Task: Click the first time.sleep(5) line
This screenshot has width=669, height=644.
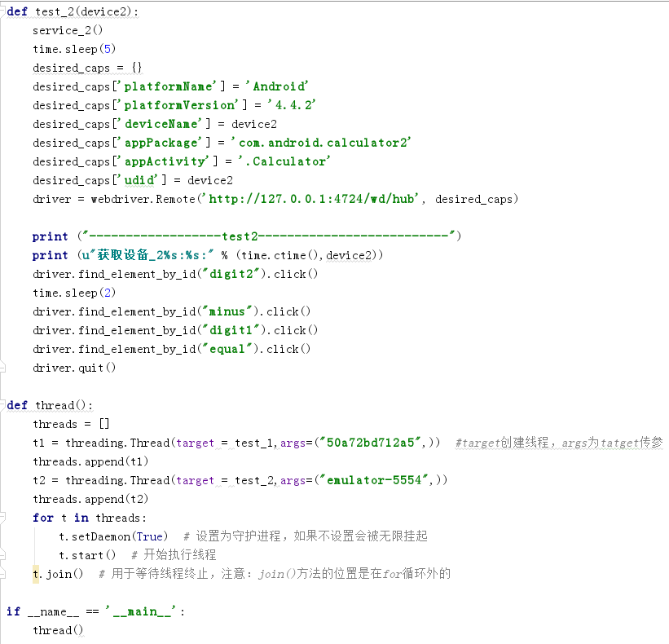Action: coord(74,49)
